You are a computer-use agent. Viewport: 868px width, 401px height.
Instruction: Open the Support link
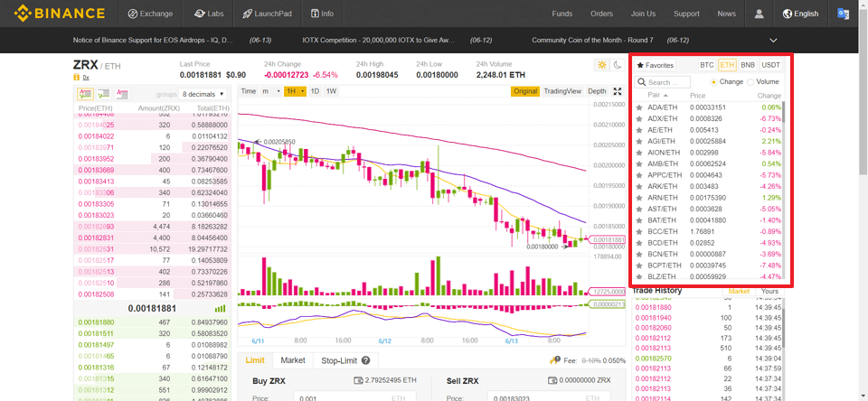pos(686,14)
